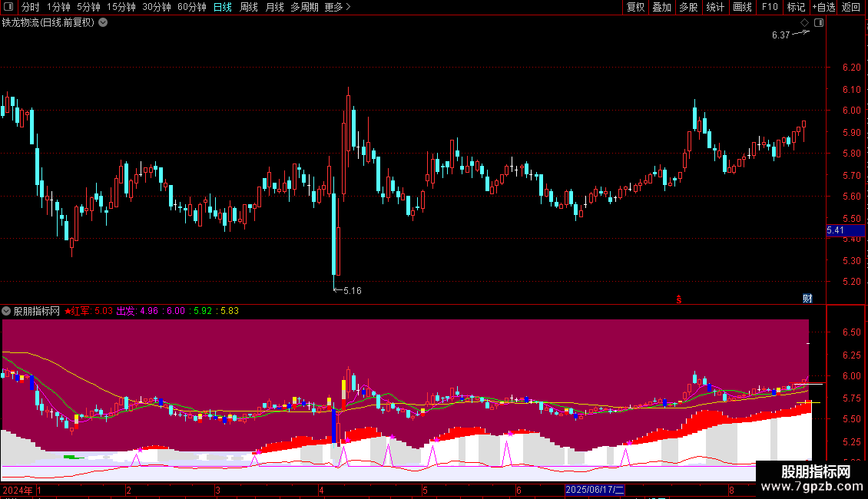Open dropdown beside 铁龙物流 title
Screen dimensions: 868x499
(x=103, y=23)
